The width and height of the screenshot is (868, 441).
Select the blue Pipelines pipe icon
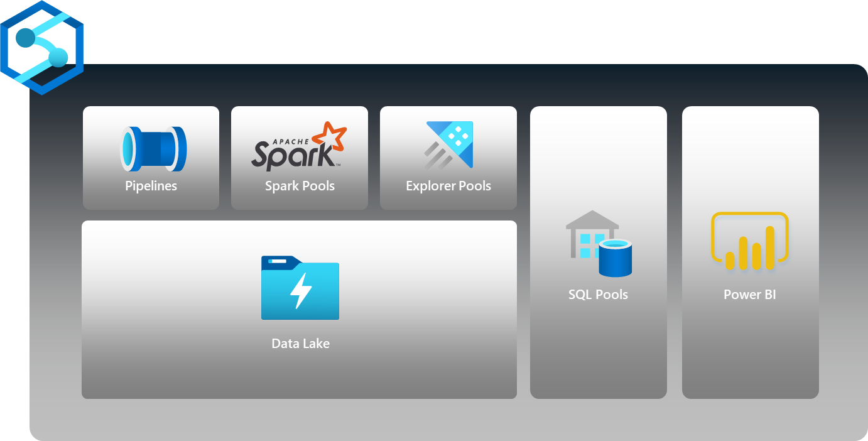tap(153, 149)
